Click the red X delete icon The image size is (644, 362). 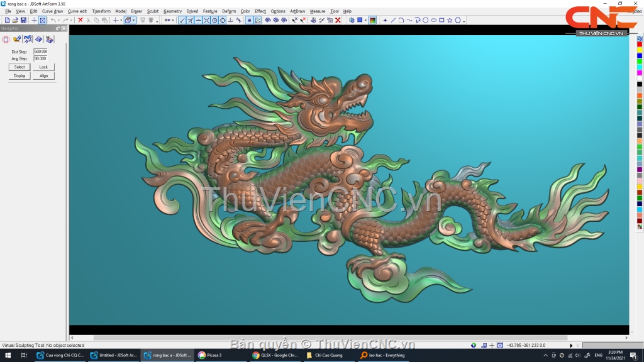(80, 20)
